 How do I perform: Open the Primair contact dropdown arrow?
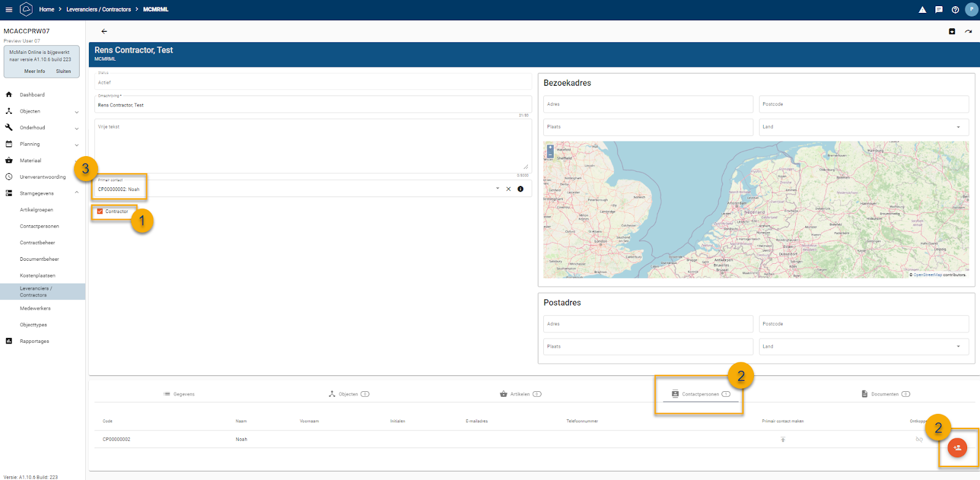point(497,189)
